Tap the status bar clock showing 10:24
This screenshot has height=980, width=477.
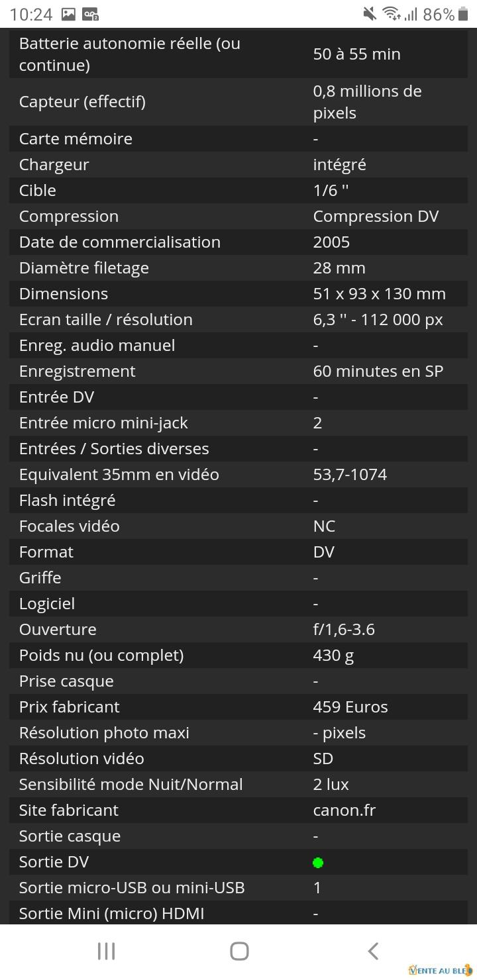click(31, 14)
